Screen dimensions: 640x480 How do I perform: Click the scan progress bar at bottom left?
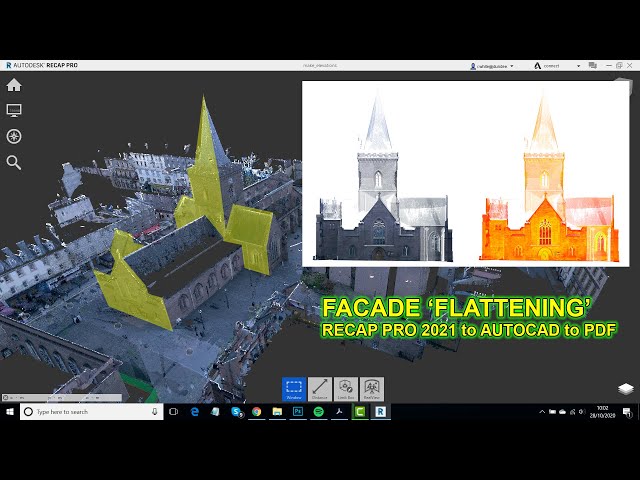point(62,397)
